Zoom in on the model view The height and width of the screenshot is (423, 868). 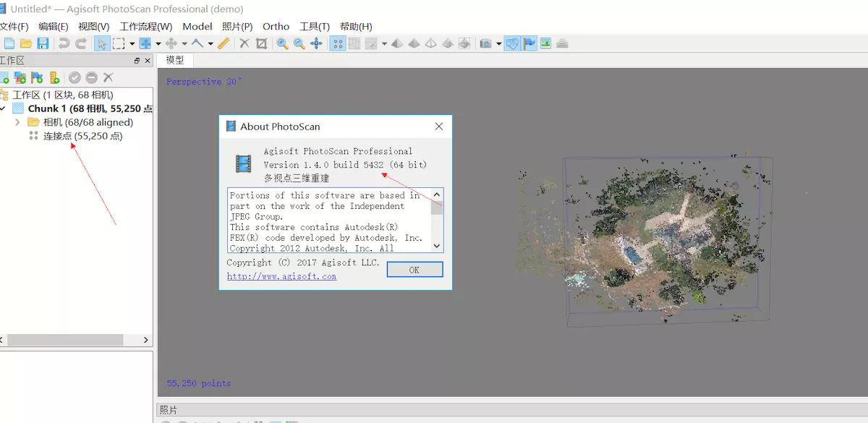pos(282,43)
